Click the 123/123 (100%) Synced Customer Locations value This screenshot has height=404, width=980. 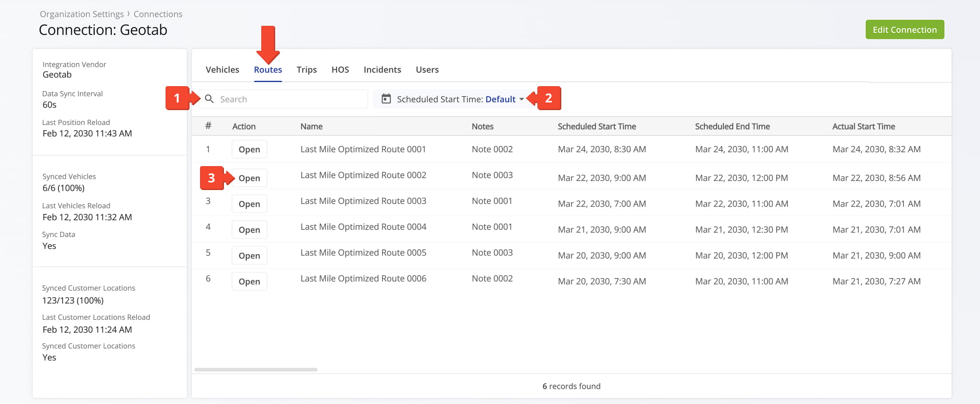coord(73,301)
